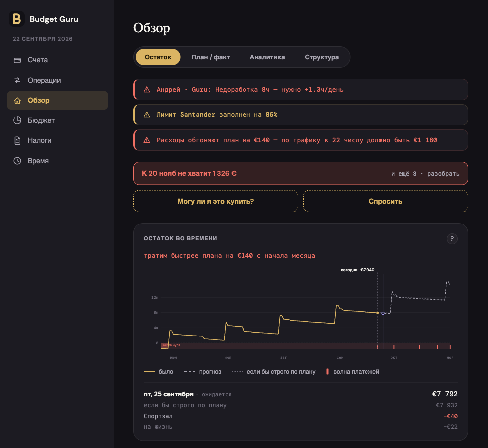The height and width of the screenshot is (448, 488).
Task: Click the 'сен' axis label
Action: 340,358
